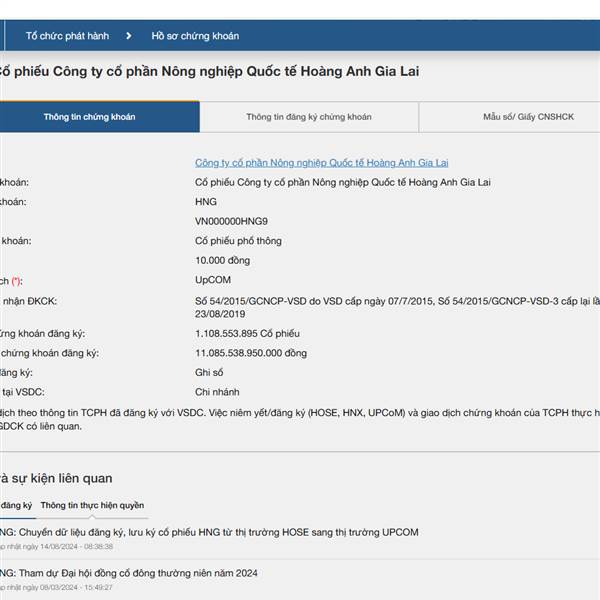The image size is (600, 600).
Task: Open Công ty cổ phần Nông nghiệp Quốc tế link
Action: pyautogui.click(x=321, y=163)
